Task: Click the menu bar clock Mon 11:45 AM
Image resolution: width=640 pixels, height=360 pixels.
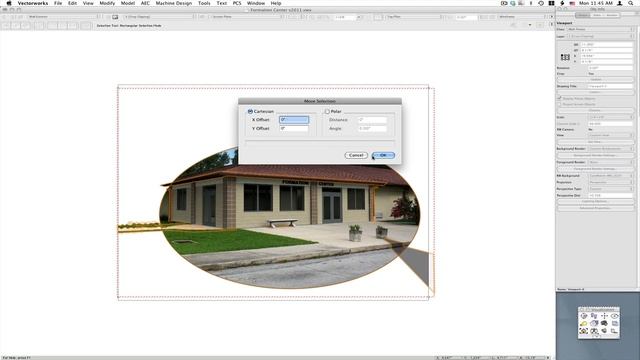Action: 596,3
